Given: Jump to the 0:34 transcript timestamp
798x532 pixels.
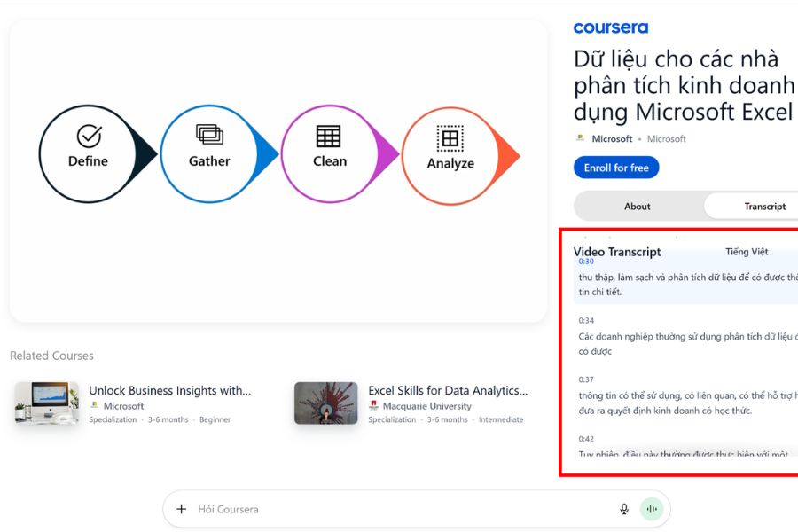Looking at the screenshot, I should [586, 320].
